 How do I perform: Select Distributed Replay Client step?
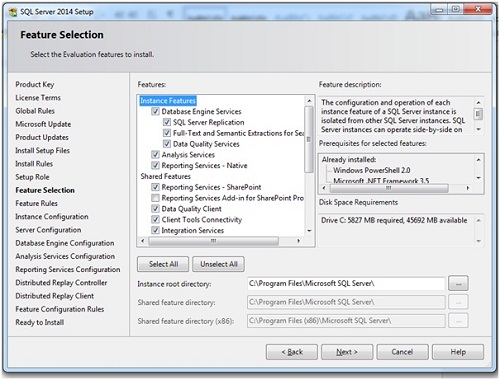(x=55, y=296)
